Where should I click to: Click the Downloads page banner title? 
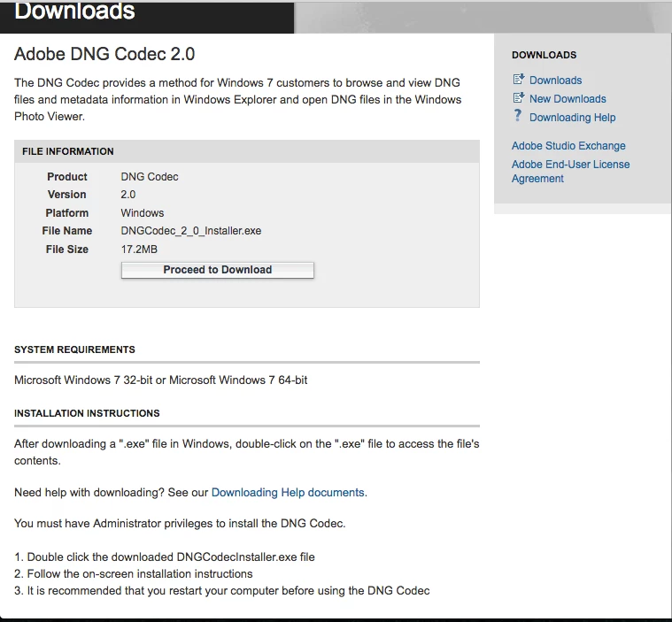click(x=74, y=12)
